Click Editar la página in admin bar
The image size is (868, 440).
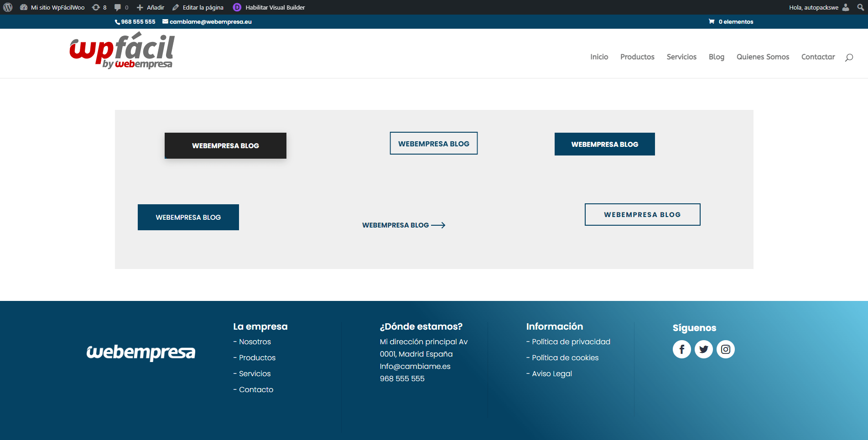coord(198,7)
